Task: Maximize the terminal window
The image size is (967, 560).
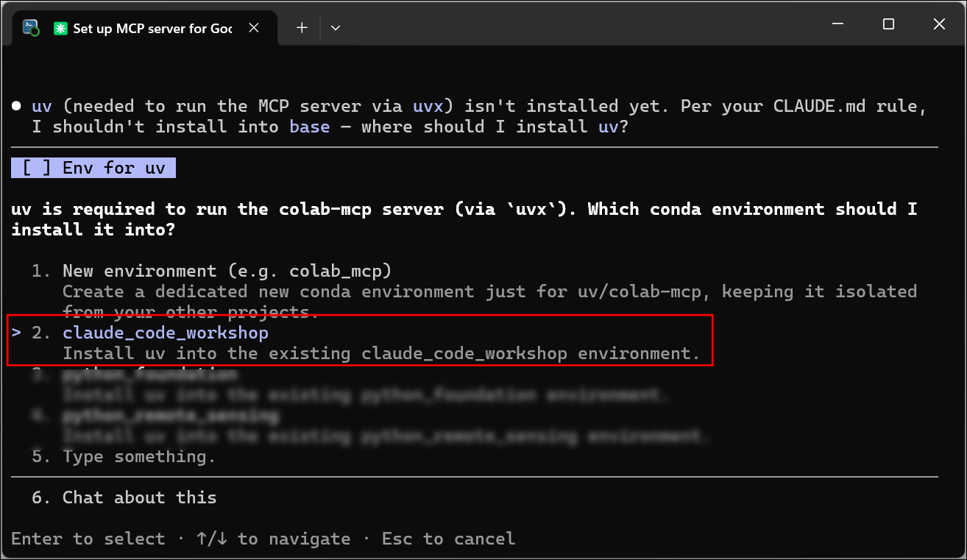Action: (888, 24)
